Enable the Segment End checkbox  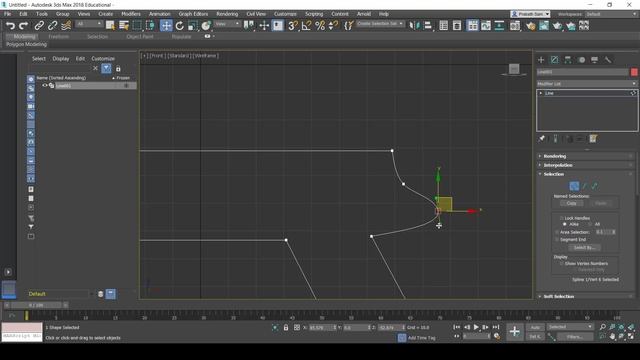[x=557, y=240]
